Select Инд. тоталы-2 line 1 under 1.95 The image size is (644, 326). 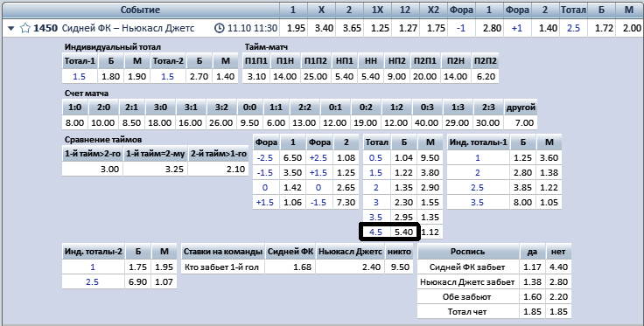tap(164, 267)
